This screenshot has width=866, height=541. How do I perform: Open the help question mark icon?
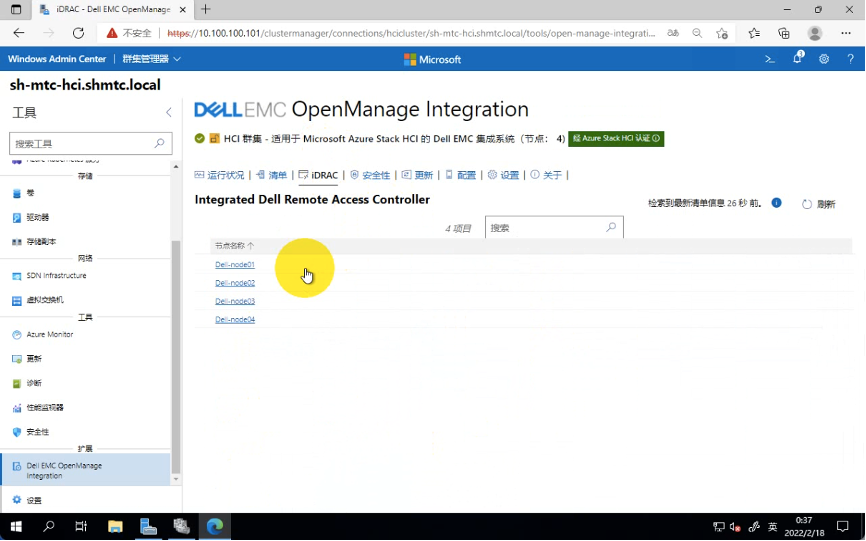[851, 59]
